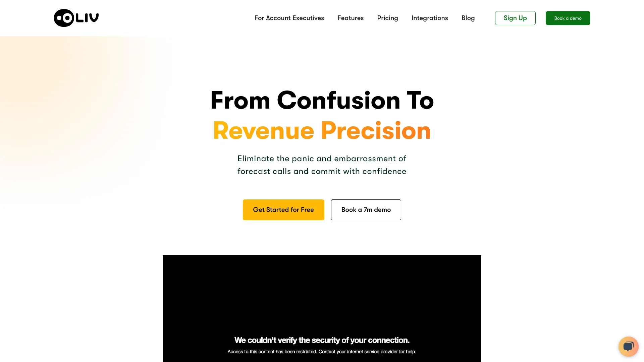Open the Integrations nav link
644x362 pixels.
[429, 18]
